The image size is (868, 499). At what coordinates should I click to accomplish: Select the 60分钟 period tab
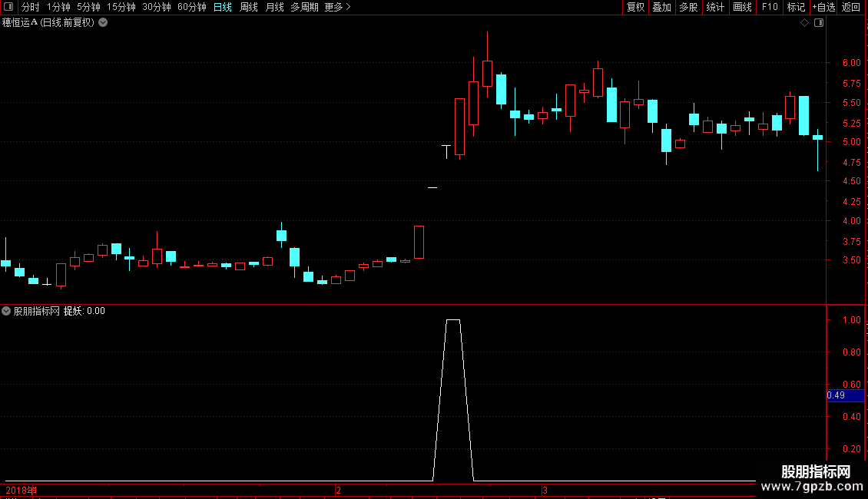coord(192,7)
